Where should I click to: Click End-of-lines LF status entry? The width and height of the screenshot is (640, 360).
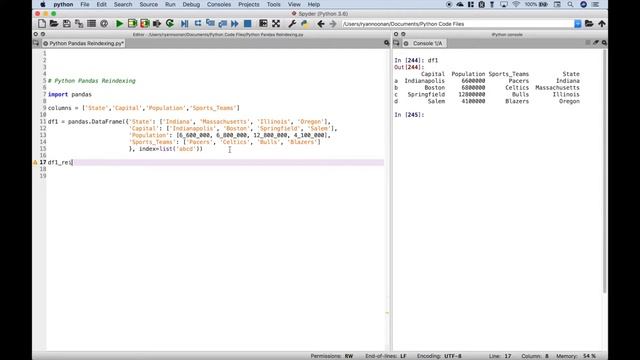(x=386, y=356)
